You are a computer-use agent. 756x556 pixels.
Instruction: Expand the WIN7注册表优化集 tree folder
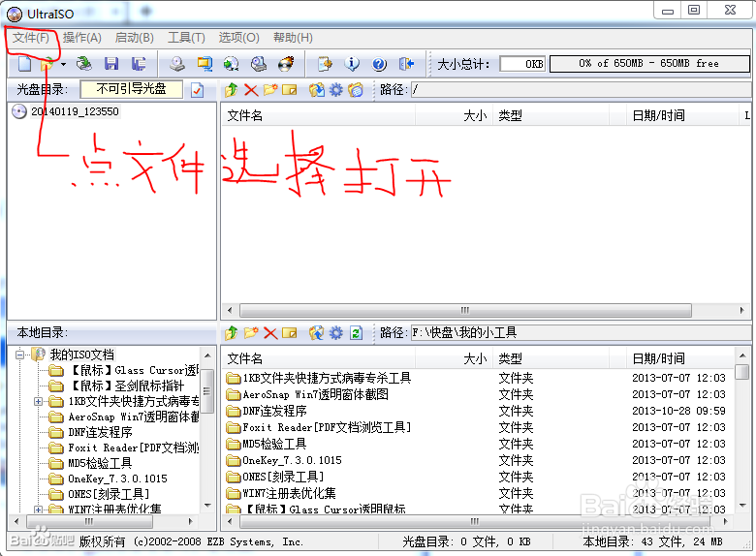pos(39,510)
